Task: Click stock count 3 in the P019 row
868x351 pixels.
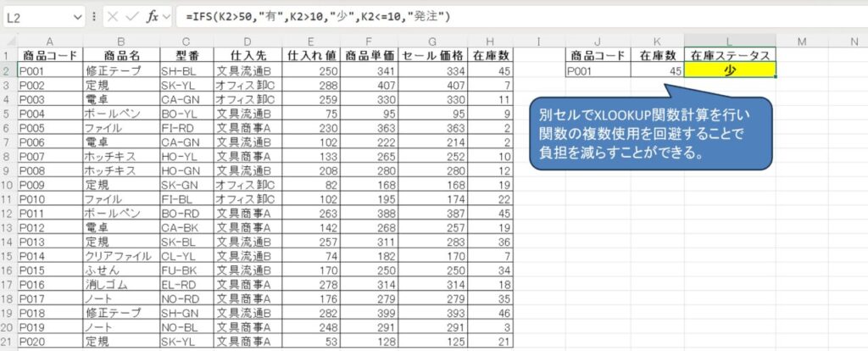Action: click(x=491, y=327)
